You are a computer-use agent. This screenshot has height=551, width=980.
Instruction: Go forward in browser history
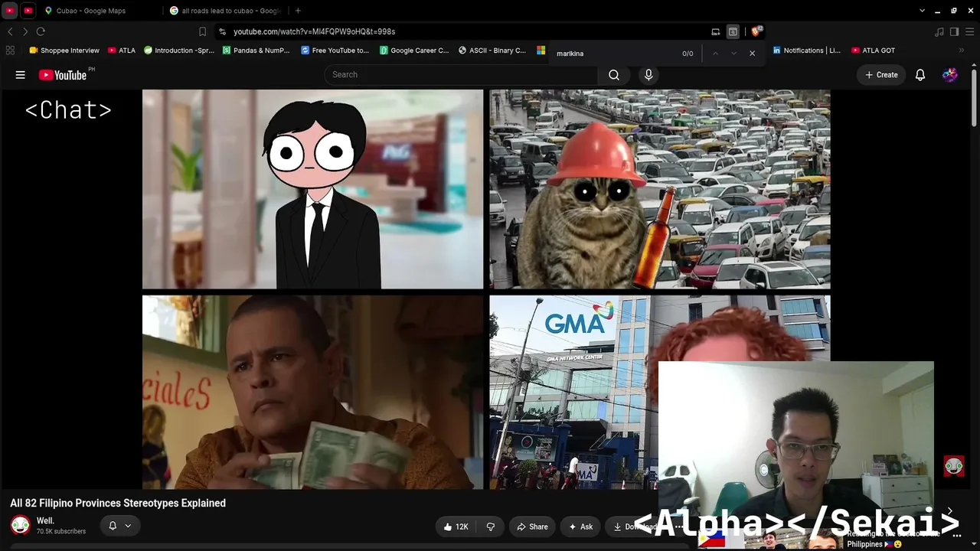coord(25,31)
